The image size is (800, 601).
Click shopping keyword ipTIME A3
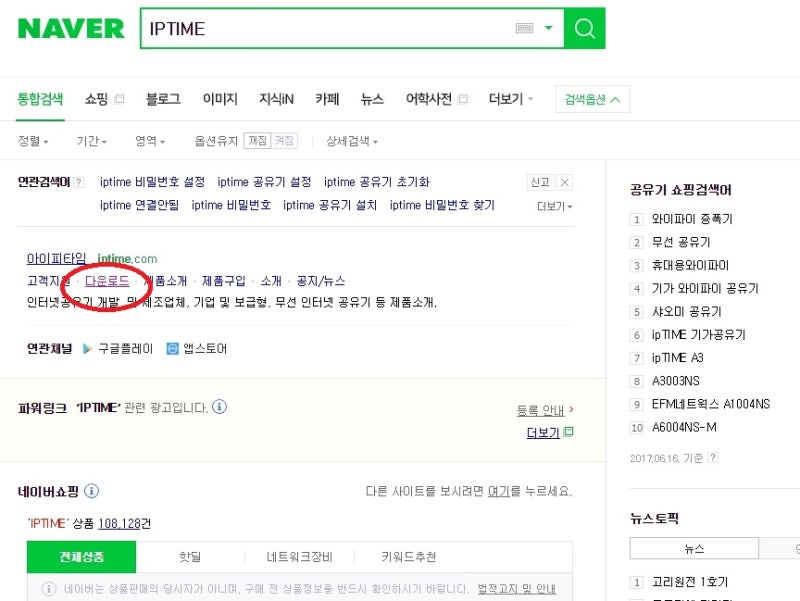click(678, 358)
